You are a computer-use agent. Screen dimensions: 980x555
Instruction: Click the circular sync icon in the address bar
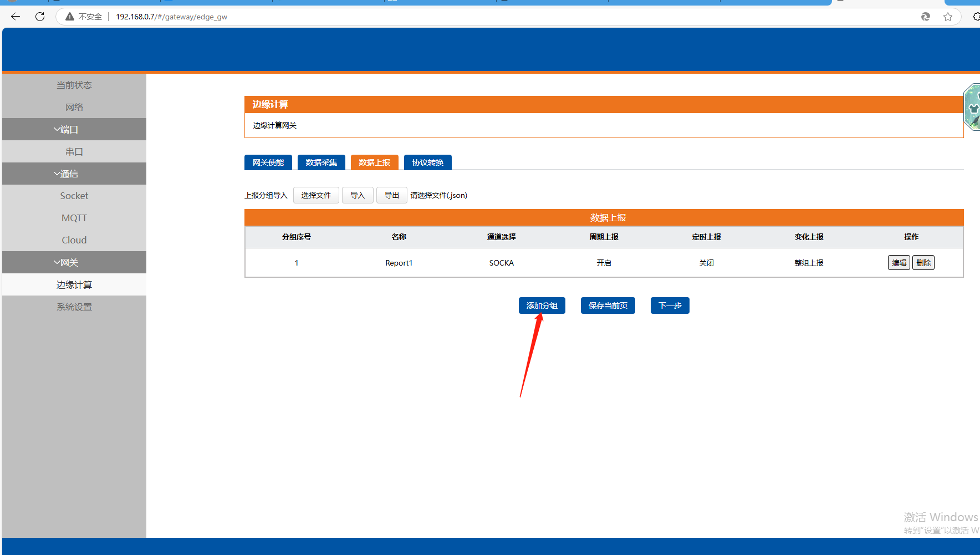(x=926, y=17)
